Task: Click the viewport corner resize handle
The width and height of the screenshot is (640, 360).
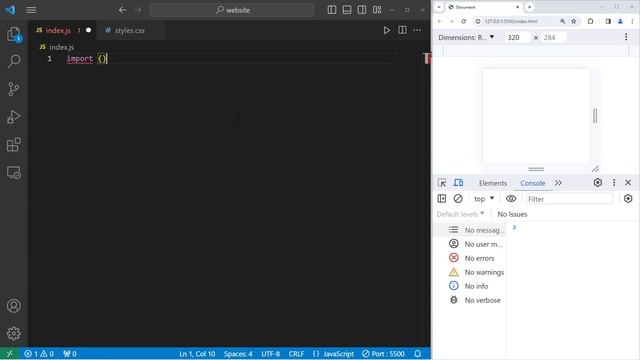Action: (x=596, y=169)
